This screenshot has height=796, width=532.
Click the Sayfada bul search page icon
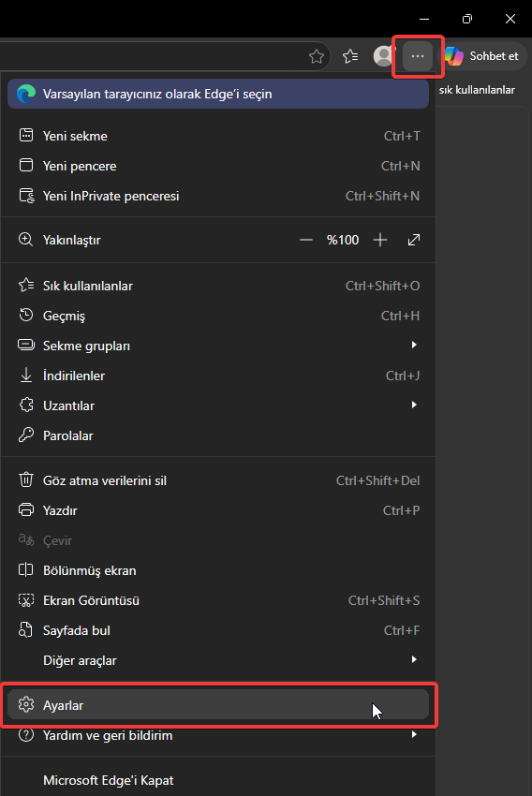(x=26, y=630)
